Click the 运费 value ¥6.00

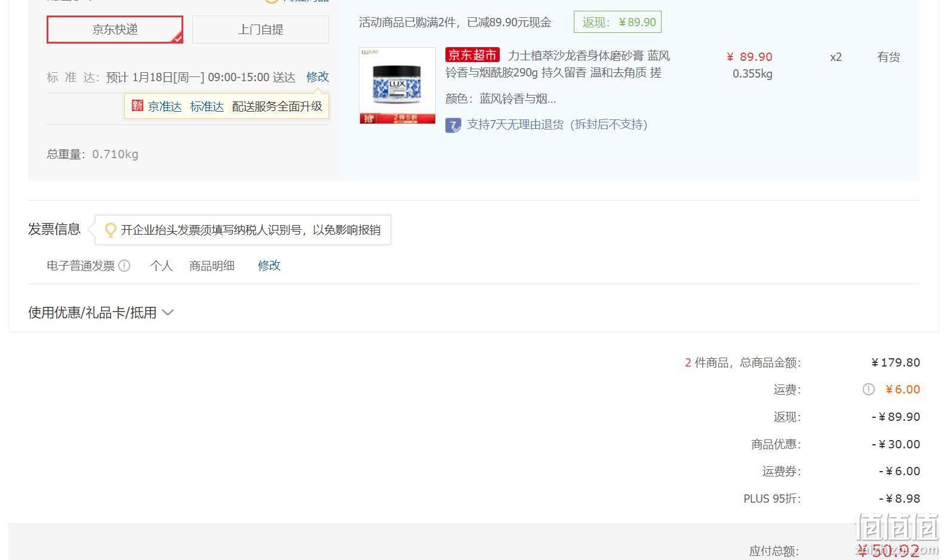pyautogui.click(x=902, y=390)
